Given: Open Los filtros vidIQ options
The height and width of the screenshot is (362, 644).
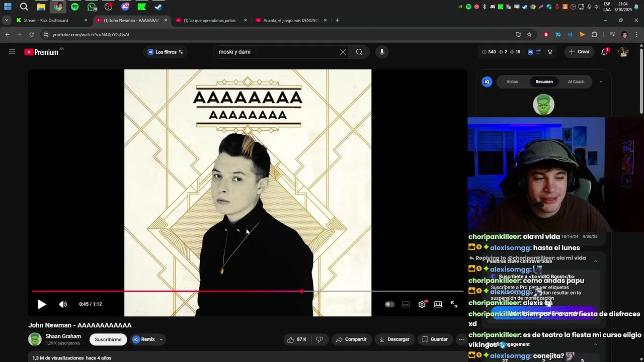Looking at the screenshot, I should [165, 52].
